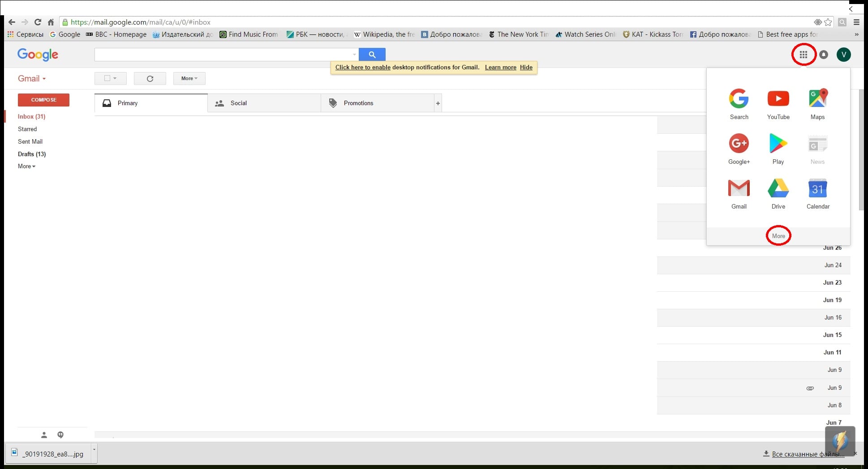Image resolution: width=868 pixels, height=469 pixels.
Task: Click the blue search magnifier button
Action: pyautogui.click(x=372, y=55)
